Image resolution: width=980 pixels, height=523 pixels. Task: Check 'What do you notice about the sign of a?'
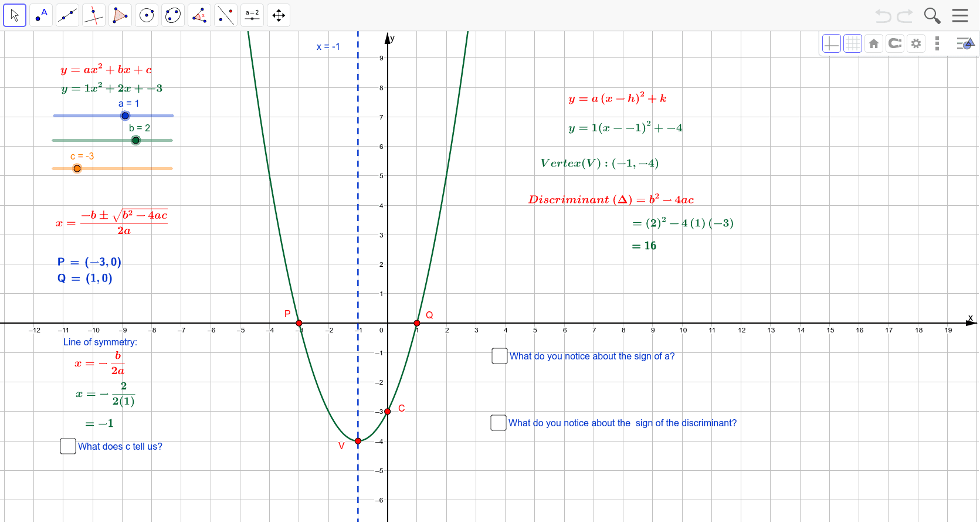pyautogui.click(x=500, y=356)
